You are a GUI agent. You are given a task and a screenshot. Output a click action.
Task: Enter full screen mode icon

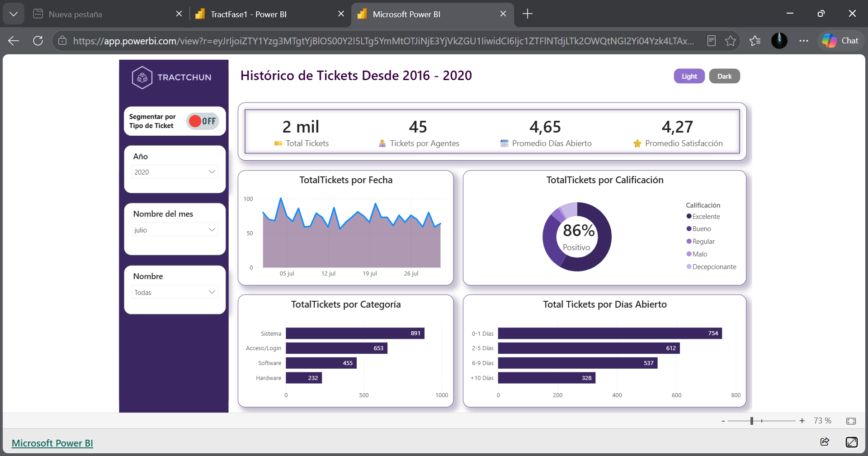tap(851, 442)
